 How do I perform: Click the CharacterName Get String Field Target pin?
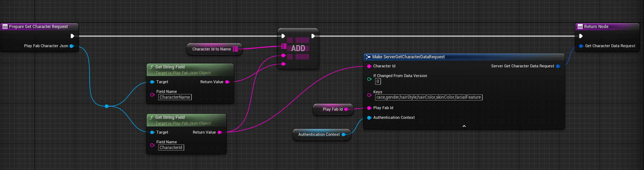(x=152, y=82)
